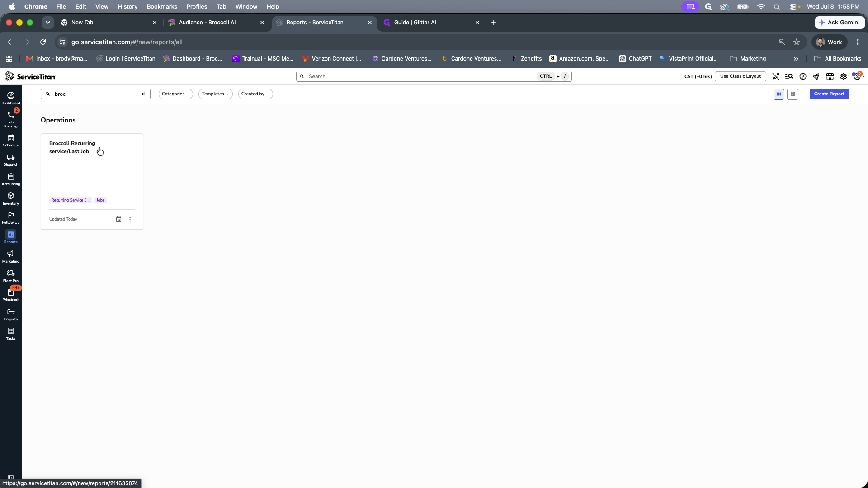Open the Chrome apps grid icon

[x=9, y=59]
